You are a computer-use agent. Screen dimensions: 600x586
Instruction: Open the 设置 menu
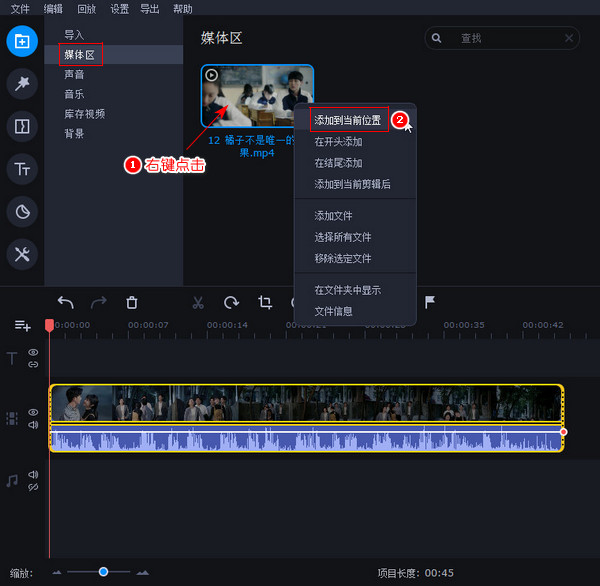[x=119, y=8]
